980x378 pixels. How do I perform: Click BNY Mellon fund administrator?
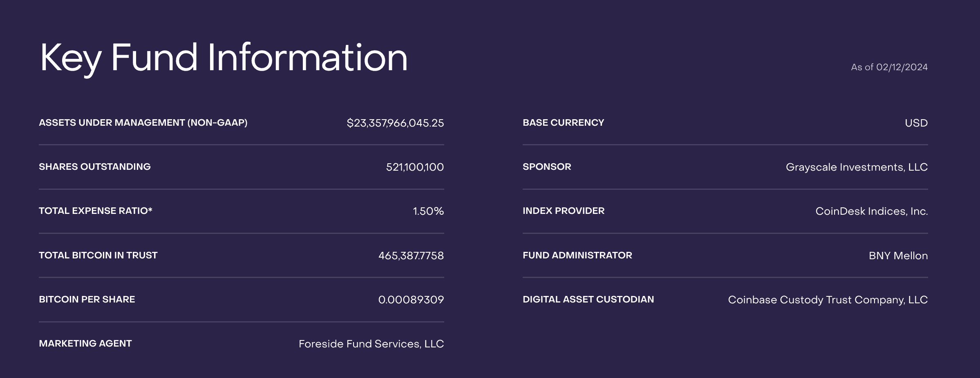pos(898,256)
